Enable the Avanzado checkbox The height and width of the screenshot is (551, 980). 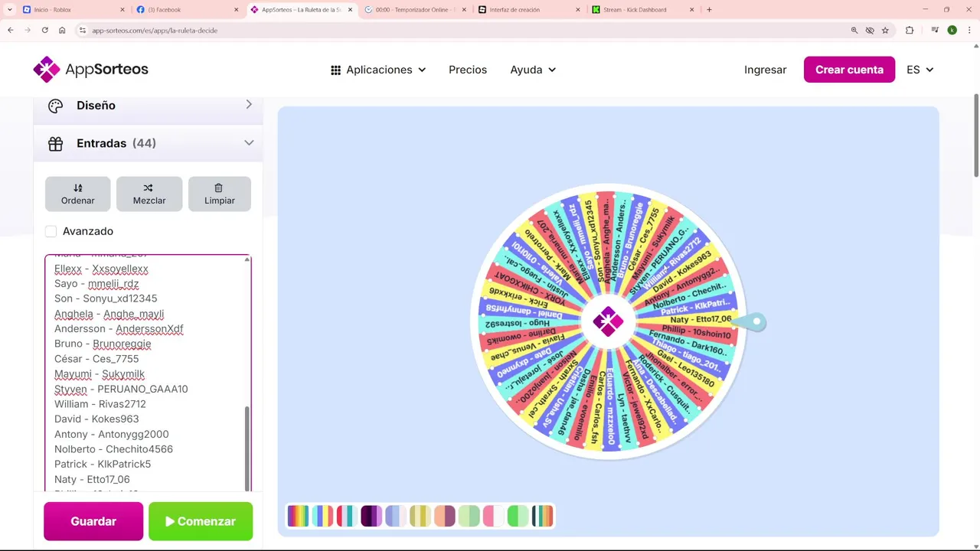(51, 231)
